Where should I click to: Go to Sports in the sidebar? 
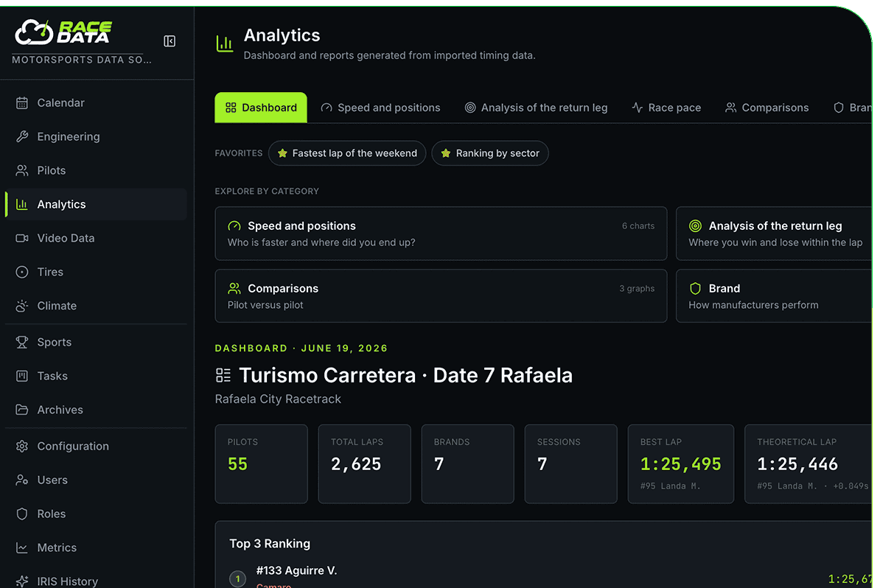click(96, 342)
